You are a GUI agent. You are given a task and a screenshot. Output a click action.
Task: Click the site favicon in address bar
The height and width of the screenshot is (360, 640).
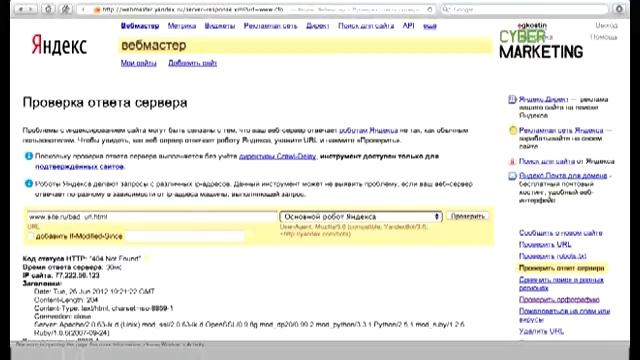pos(96,9)
